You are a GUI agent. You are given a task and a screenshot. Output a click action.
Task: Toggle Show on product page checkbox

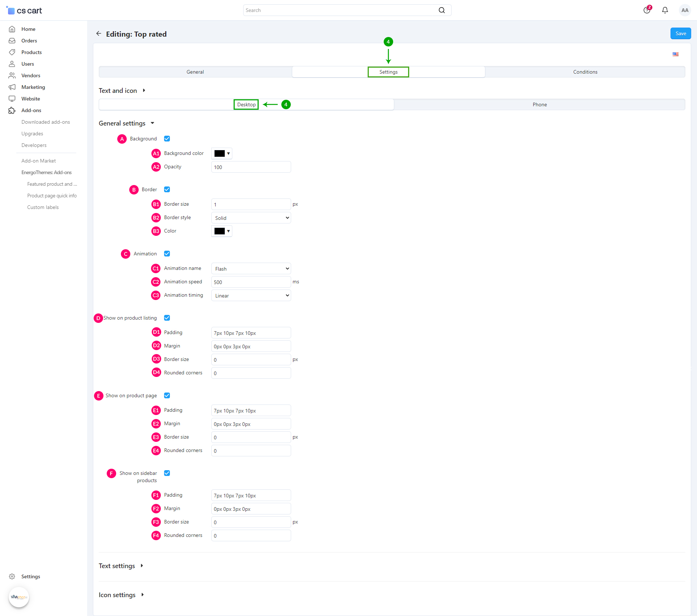click(x=167, y=395)
